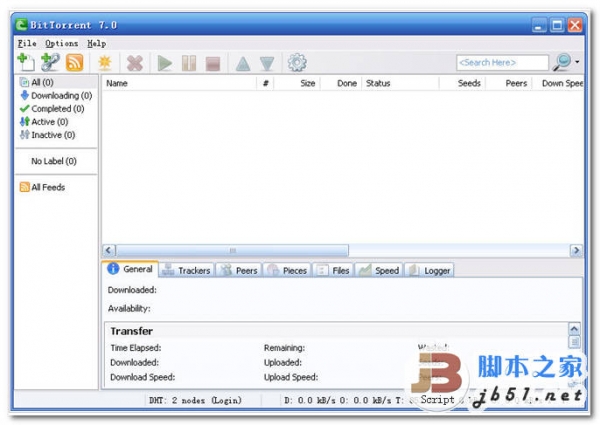Switch to the Logger tab
This screenshot has width=600, height=425.
[429, 270]
